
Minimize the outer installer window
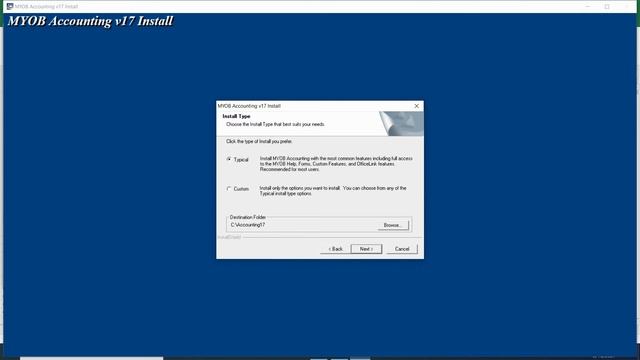coord(588,7)
